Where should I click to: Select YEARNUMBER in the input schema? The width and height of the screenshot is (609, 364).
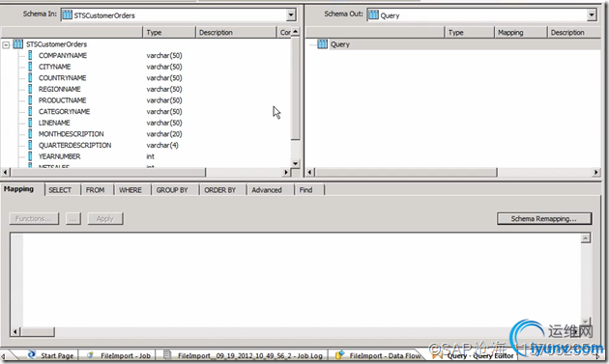tap(59, 156)
